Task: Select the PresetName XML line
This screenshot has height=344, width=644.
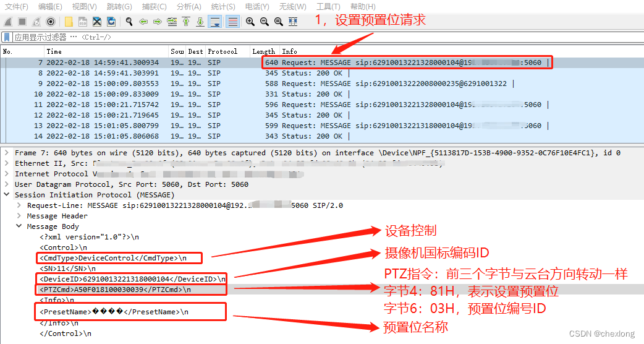Action: tap(114, 312)
